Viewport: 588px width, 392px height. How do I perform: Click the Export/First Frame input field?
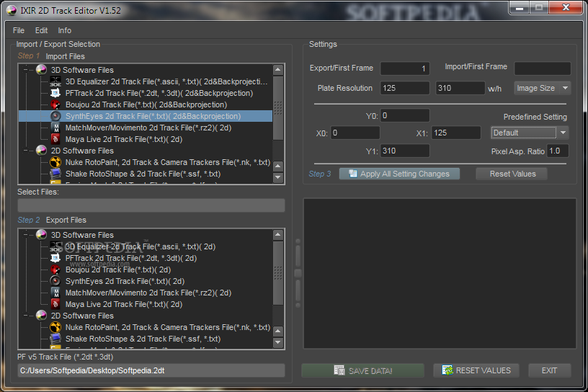(x=405, y=68)
